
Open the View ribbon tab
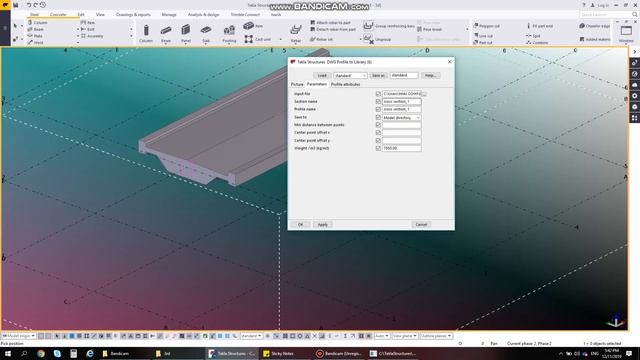pyautogui.click(x=100, y=14)
